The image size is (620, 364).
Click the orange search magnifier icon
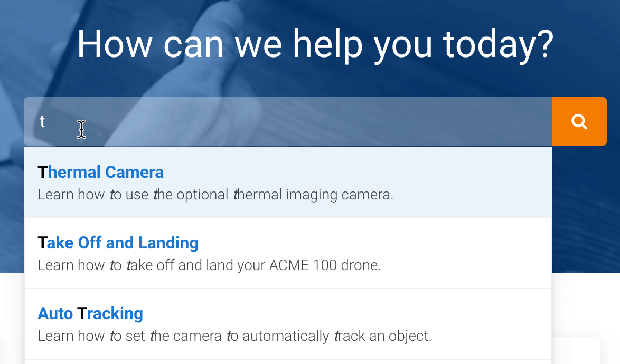pyautogui.click(x=579, y=122)
